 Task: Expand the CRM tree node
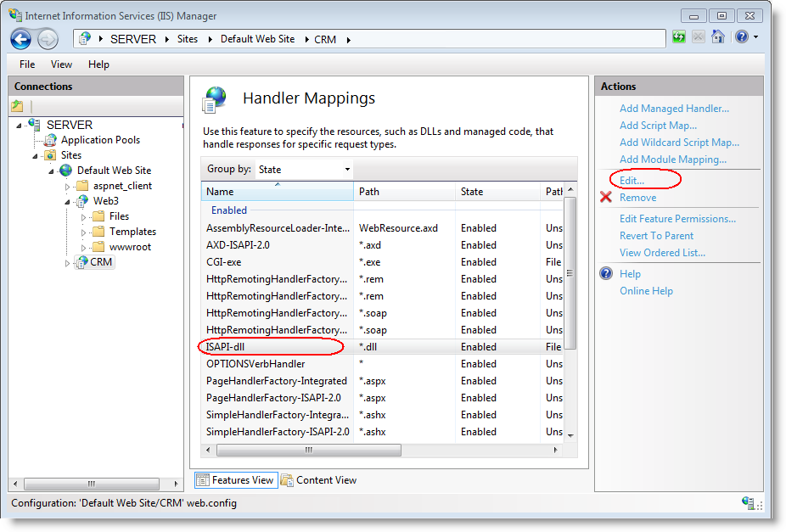(68, 263)
